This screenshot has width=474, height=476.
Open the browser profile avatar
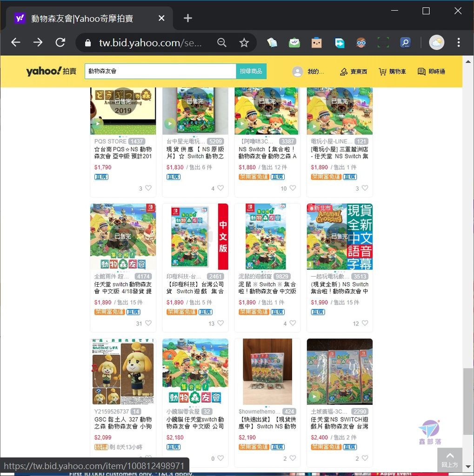point(437,42)
